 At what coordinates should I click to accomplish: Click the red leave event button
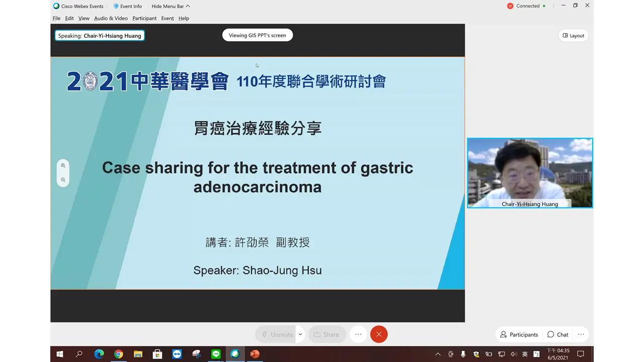coord(379,334)
